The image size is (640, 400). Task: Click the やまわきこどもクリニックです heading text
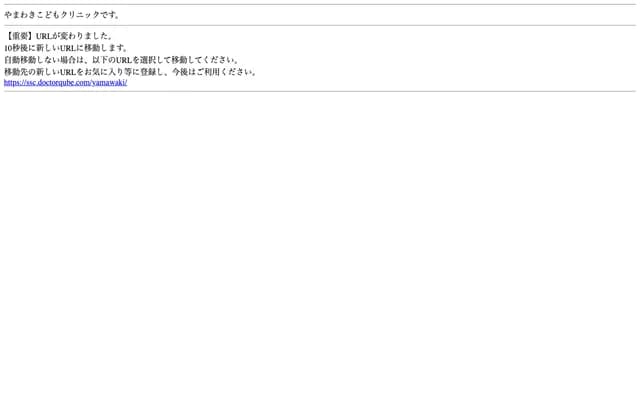[x=62, y=15]
